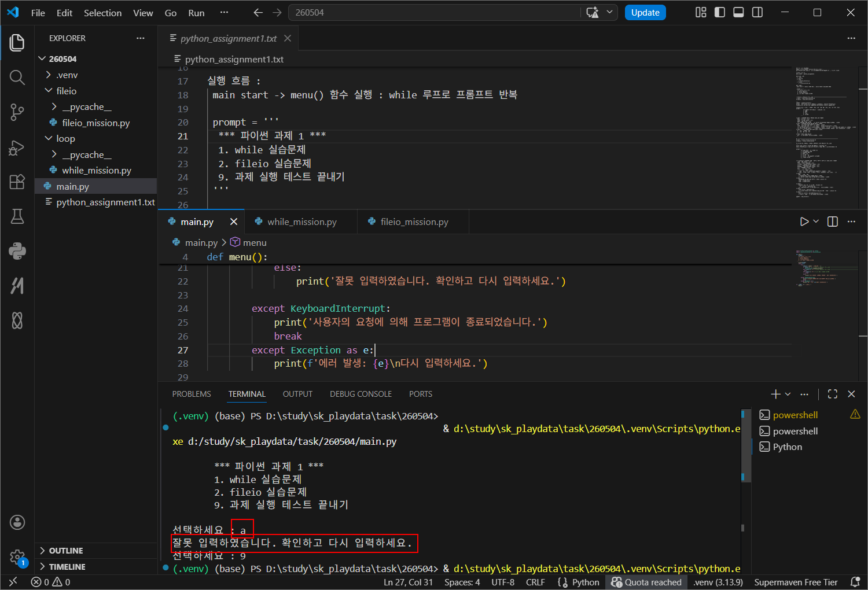Open the Run and Debug view

[17, 147]
